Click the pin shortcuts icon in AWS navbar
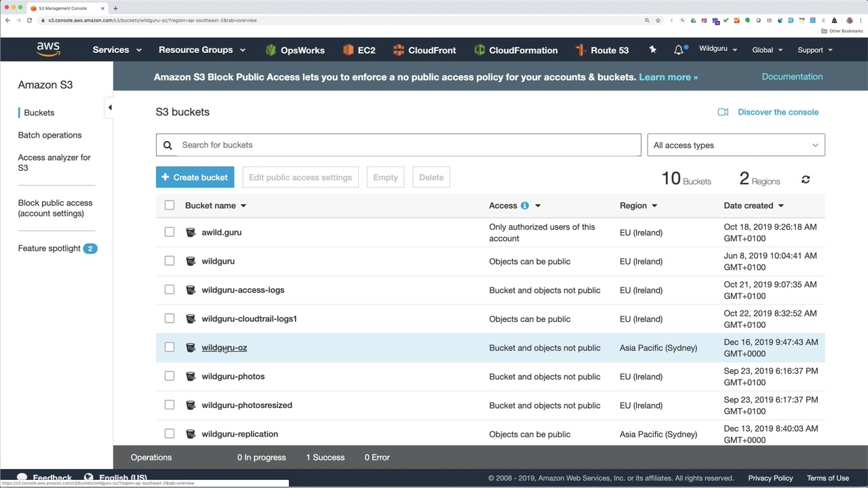Image resolution: width=868 pixels, height=488 pixels. [652, 49]
